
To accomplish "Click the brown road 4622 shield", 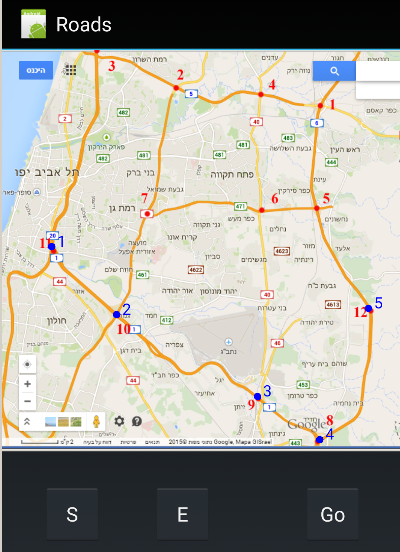I will pos(196,270).
